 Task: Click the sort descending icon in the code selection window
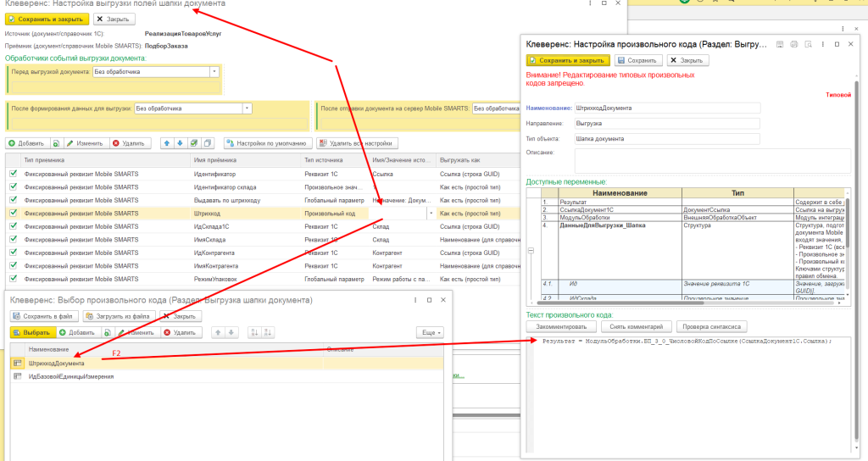tap(268, 332)
